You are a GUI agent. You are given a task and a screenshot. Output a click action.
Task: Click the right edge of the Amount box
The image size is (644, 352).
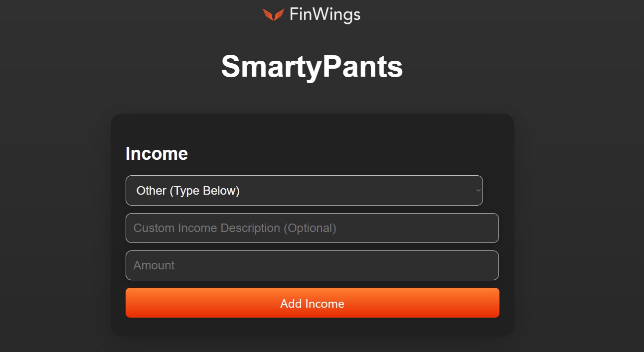495,265
